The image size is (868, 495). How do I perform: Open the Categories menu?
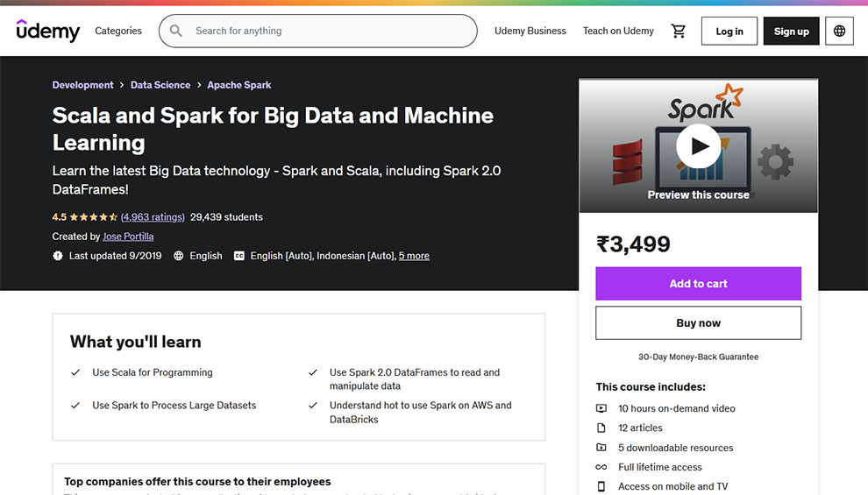click(x=117, y=31)
